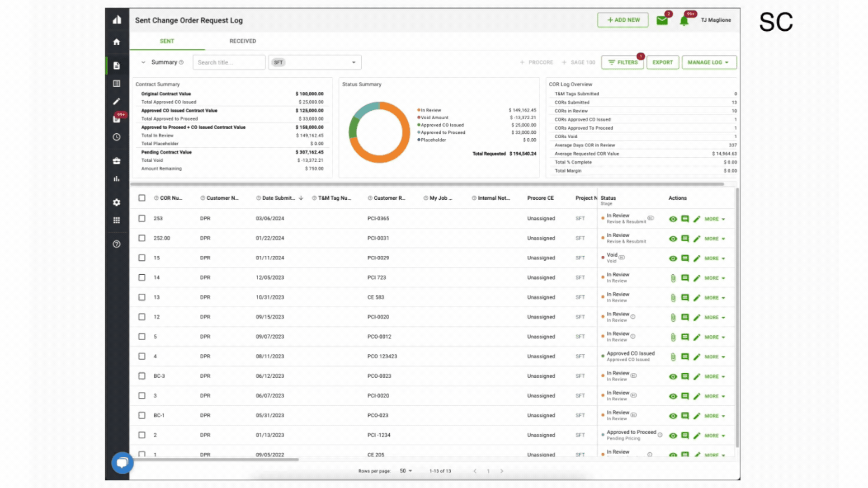View COR 252.00 with the eye icon
This screenshot has width=868, height=488.
(673, 239)
